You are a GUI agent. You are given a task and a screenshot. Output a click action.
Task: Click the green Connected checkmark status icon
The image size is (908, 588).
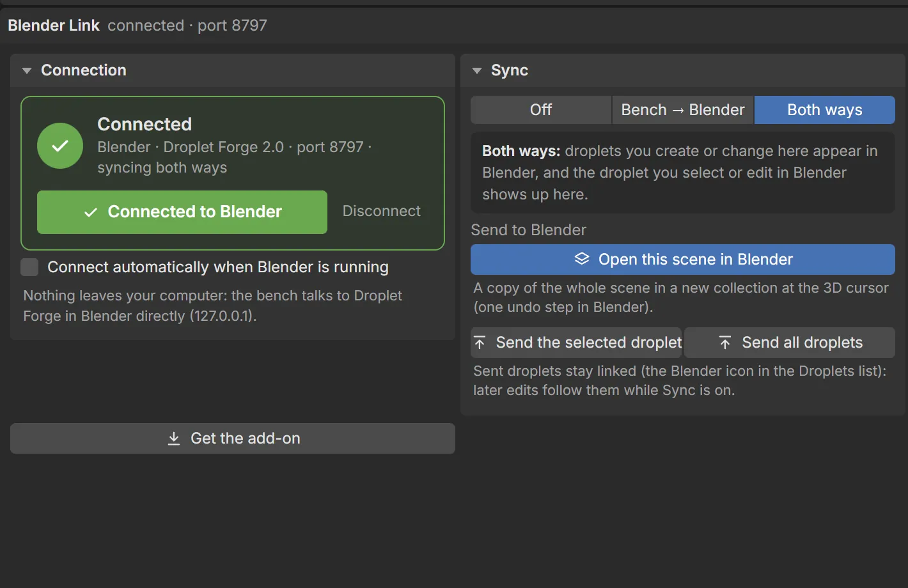coord(60,146)
